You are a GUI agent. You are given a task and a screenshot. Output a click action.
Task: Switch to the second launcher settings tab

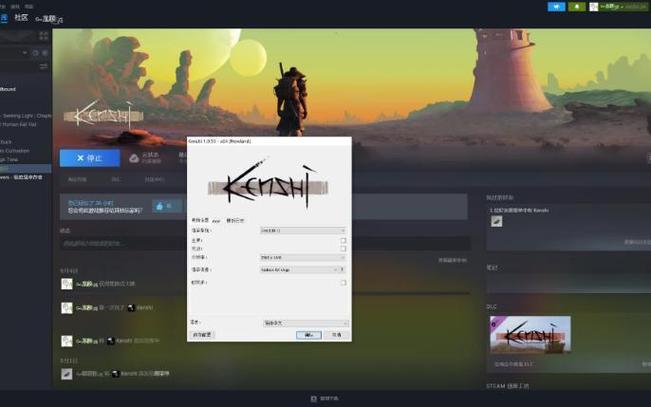[235, 221]
